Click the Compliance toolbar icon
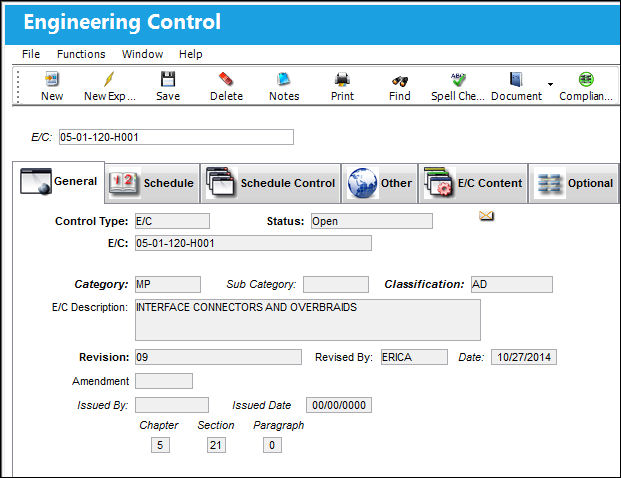The width and height of the screenshot is (621, 478). (586, 79)
